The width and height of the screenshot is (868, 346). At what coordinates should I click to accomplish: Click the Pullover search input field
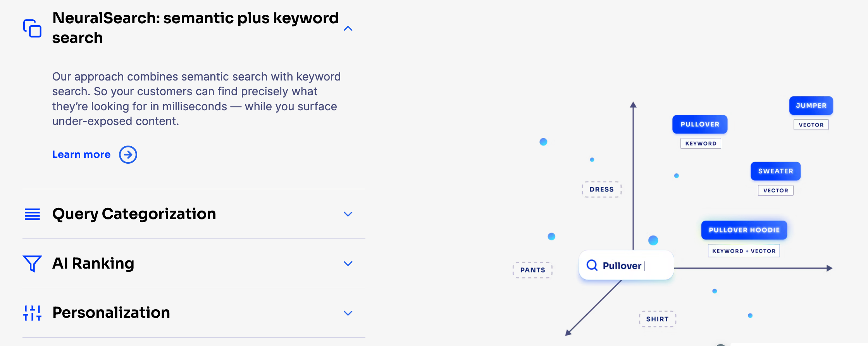tap(626, 265)
